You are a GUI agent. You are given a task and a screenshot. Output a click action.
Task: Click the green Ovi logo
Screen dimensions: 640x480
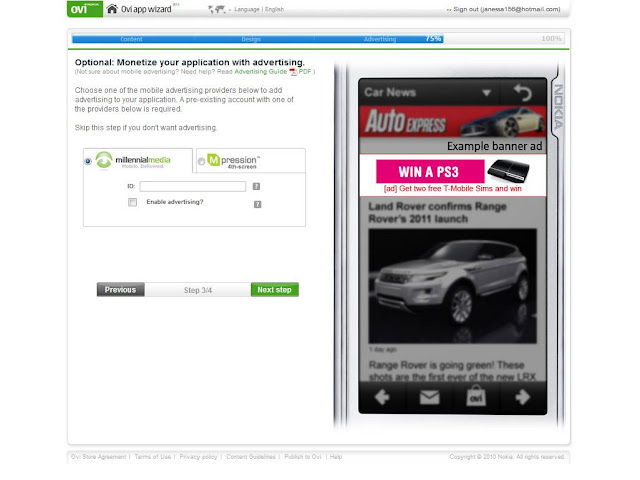85,9
